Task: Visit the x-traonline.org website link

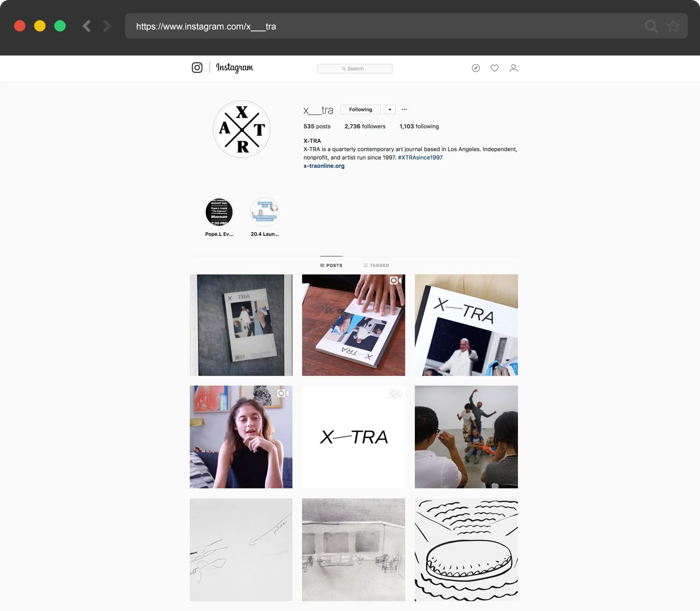Action: (x=324, y=166)
